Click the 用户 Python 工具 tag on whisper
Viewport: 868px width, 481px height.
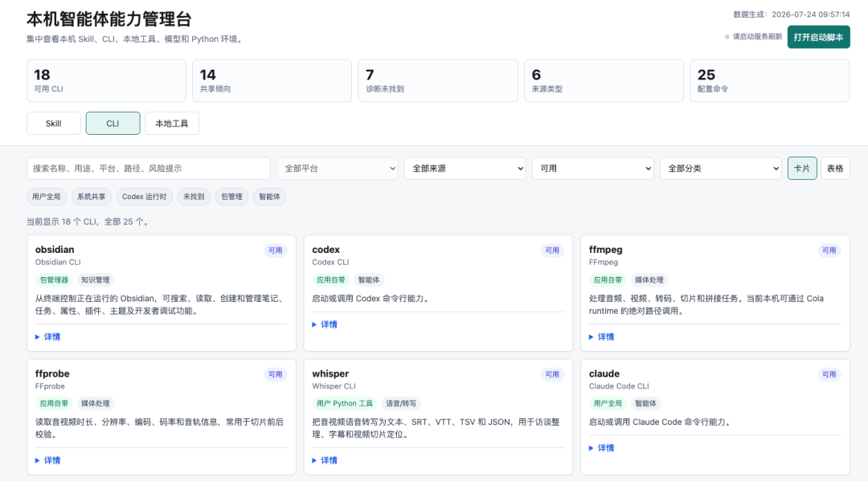(x=345, y=404)
